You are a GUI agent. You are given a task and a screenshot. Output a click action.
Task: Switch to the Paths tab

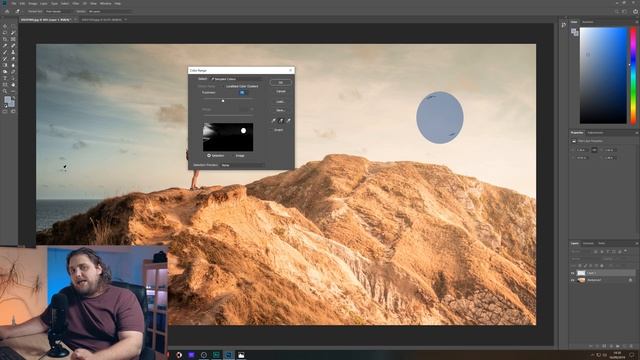point(601,243)
